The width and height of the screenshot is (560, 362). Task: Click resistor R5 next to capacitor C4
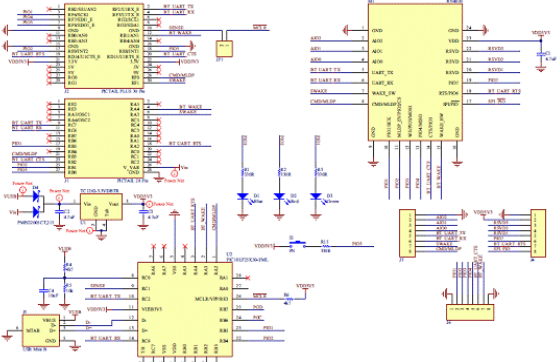coord(65,288)
